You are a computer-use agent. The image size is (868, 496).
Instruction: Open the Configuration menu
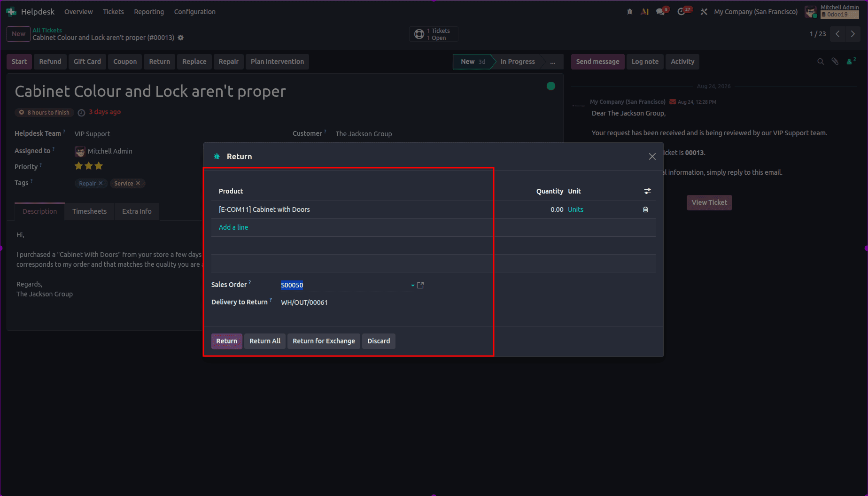194,11
